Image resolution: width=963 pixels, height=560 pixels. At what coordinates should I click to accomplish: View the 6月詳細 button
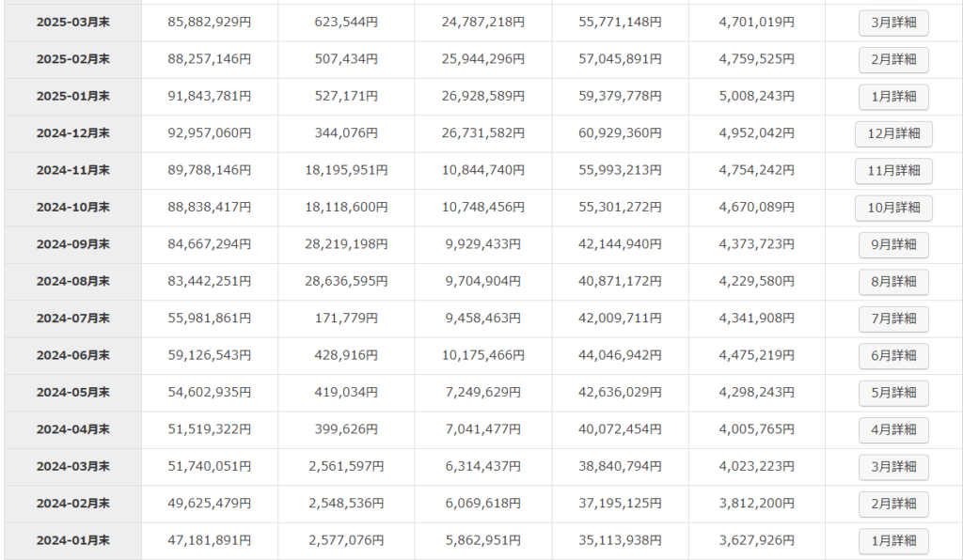(892, 356)
